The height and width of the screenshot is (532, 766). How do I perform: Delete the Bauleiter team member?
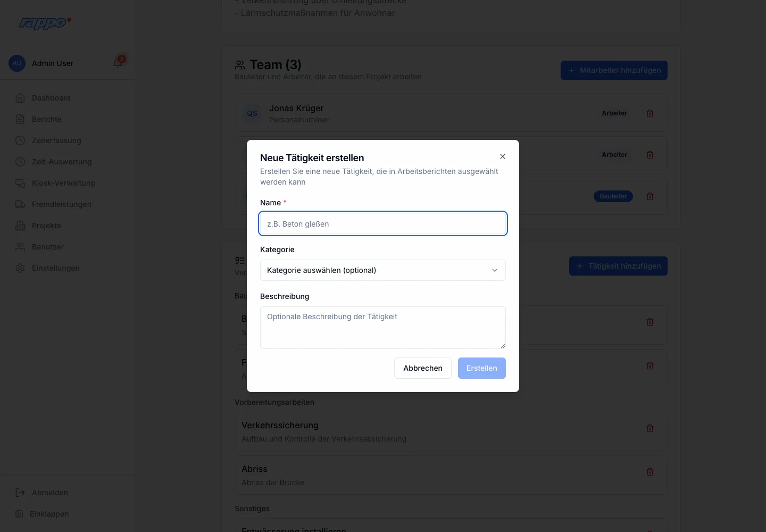coord(650,196)
